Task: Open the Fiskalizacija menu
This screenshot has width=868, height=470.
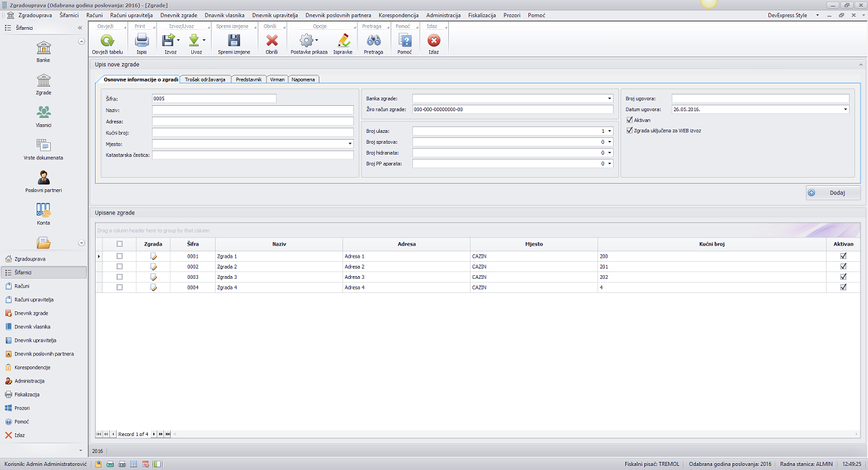Action: (x=481, y=15)
